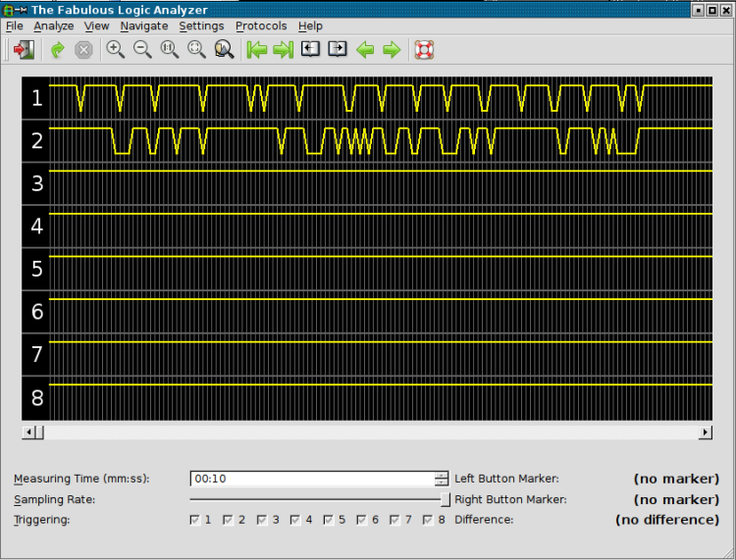Click the zoom to fit icon
The height and width of the screenshot is (560, 736).
pyautogui.click(x=196, y=50)
